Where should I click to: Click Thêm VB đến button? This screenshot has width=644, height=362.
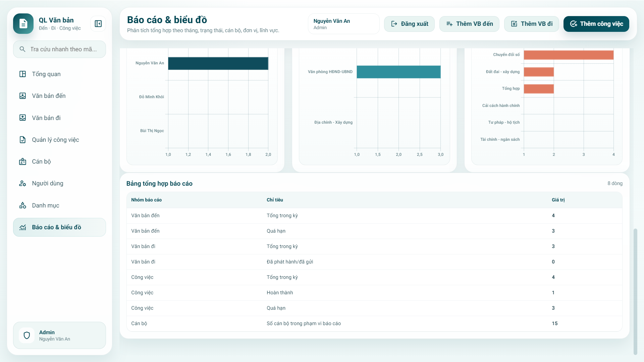[x=469, y=24]
